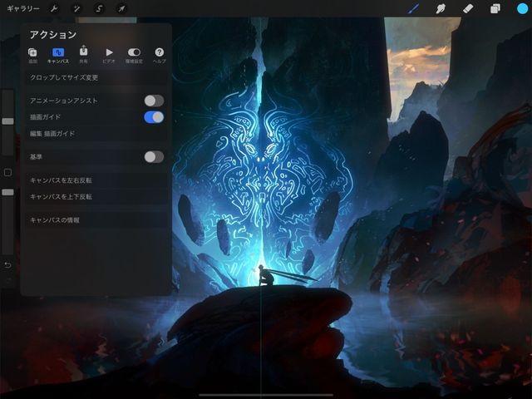Viewport: 532px width, 399px height.
Task: Choose クロップしてサイズ変更
Action: click(96, 77)
